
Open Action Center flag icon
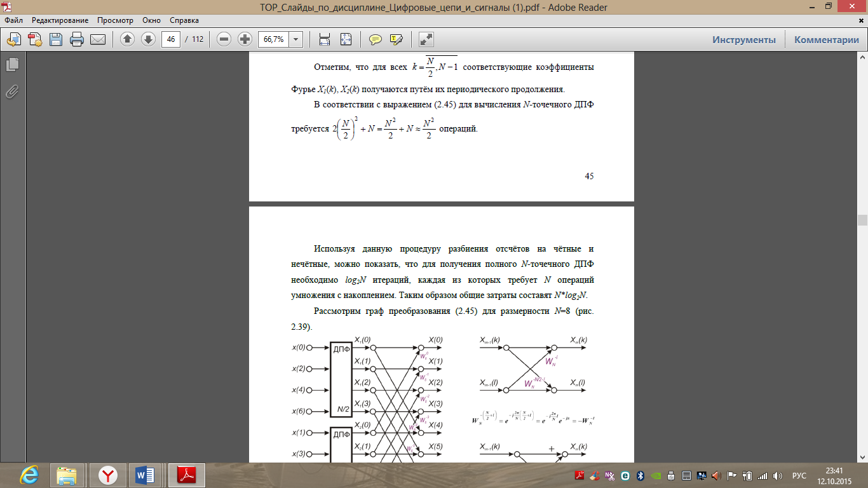[732, 475]
